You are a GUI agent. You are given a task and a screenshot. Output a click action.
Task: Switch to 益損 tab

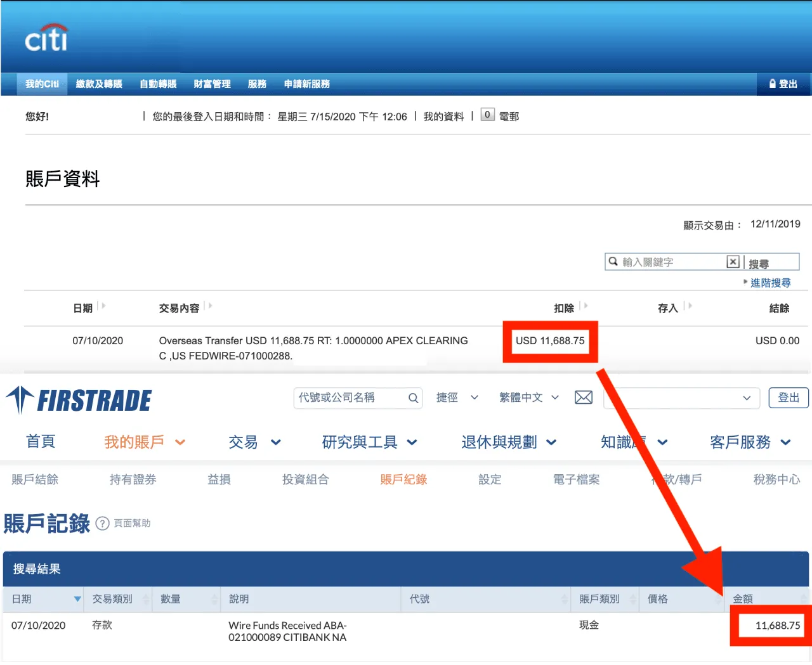[219, 480]
